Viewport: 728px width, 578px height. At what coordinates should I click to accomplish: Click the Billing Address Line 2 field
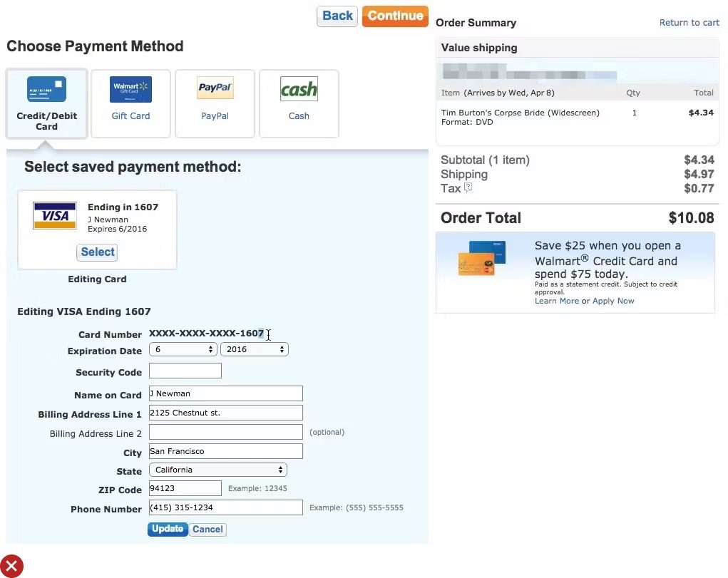click(x=225, y=432)
